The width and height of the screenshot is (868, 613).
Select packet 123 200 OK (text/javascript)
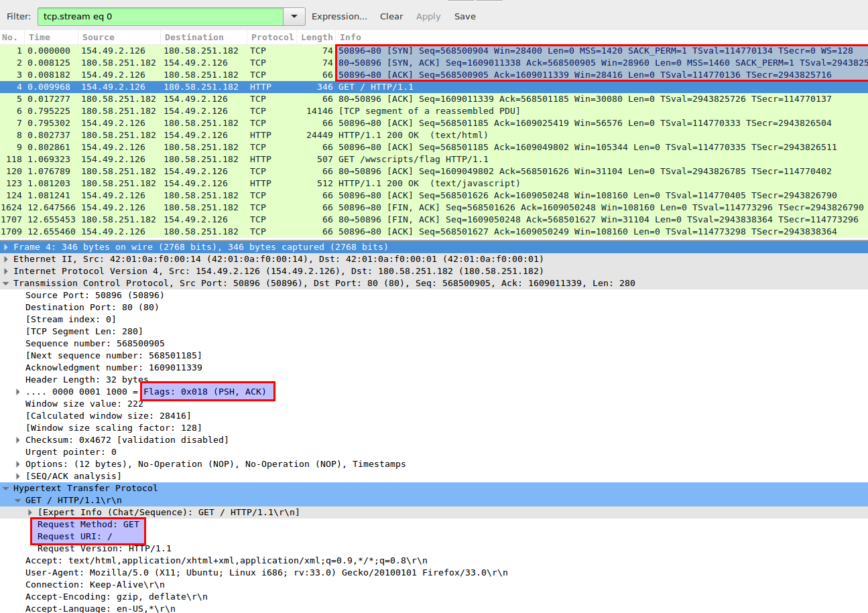[434, 183]
